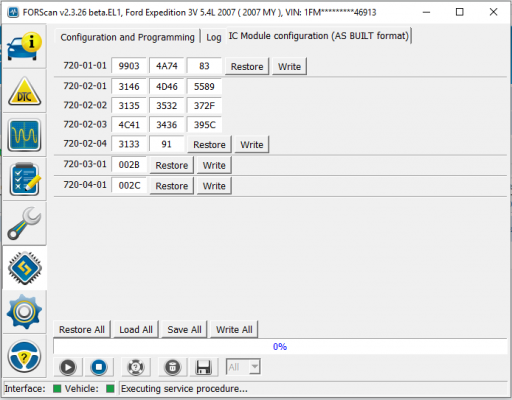Edit field 3532 in row 720-02-02
The image size is (512, 400).
click(167, 105)
